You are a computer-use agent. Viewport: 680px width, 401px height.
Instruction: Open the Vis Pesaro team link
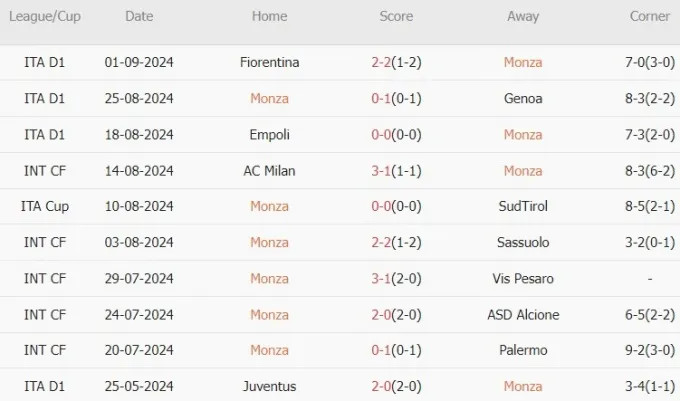523,279
